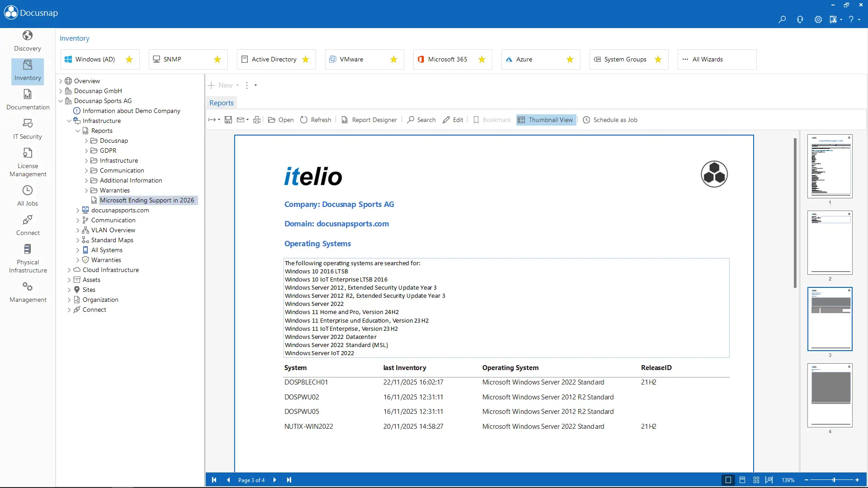Viewport: 868px width, 488px height.
Task: Star the Azure inventory wizard
Action: 570,59
